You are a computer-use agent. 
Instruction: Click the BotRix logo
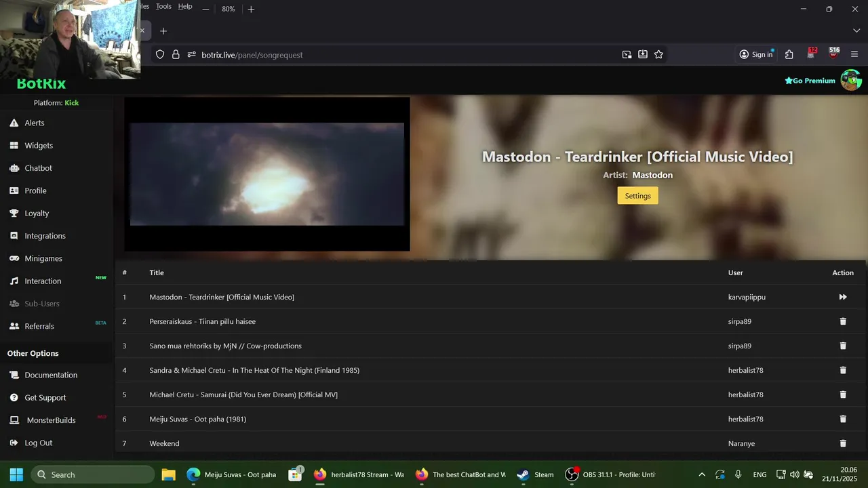[x=41, y=83]
